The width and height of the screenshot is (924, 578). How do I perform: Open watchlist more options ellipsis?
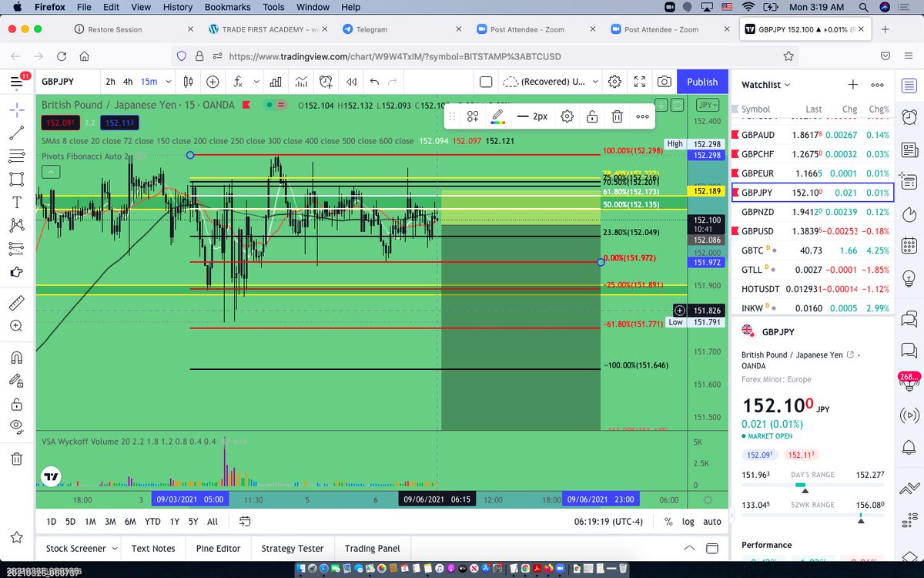point(877,85)
